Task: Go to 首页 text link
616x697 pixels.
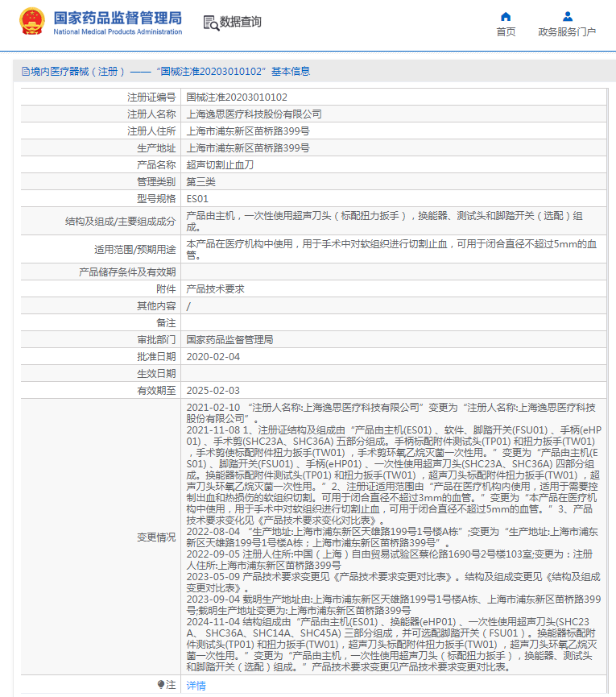Action: 506,32
